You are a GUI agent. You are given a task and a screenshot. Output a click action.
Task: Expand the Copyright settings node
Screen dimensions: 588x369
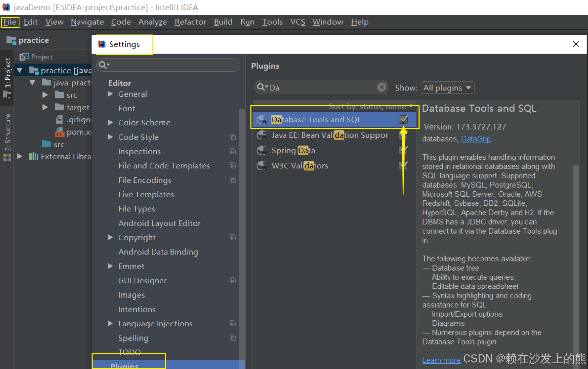point(110,237)
